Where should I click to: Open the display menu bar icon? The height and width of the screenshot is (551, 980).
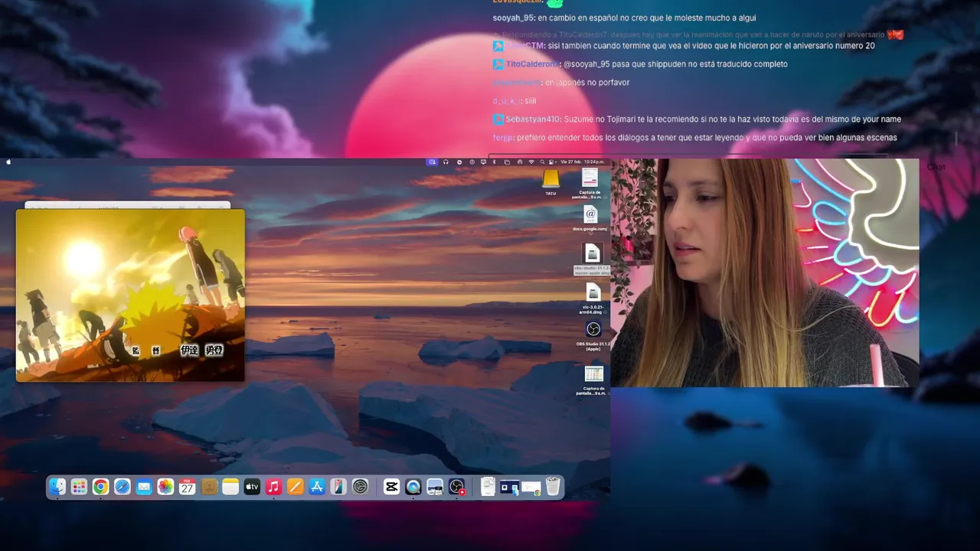(483, 162)
